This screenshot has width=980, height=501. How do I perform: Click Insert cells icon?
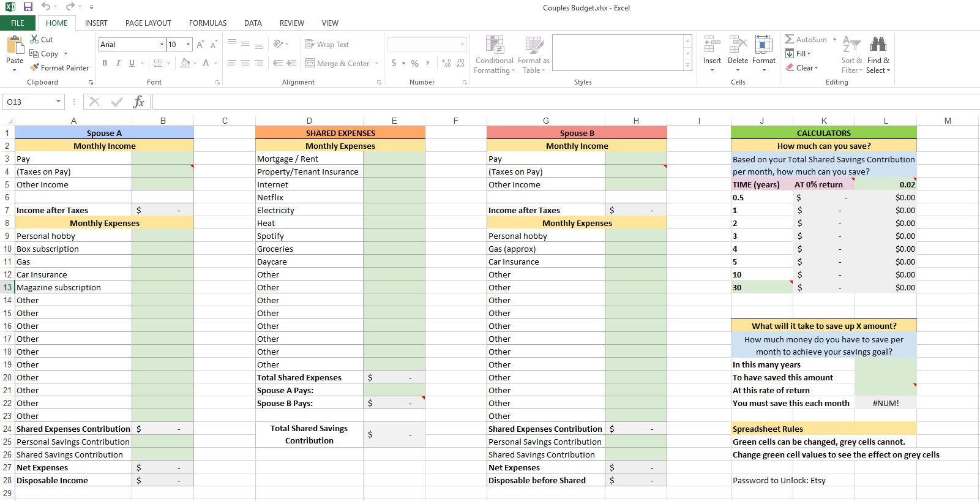pyautogui.click(x=712, y=45)
